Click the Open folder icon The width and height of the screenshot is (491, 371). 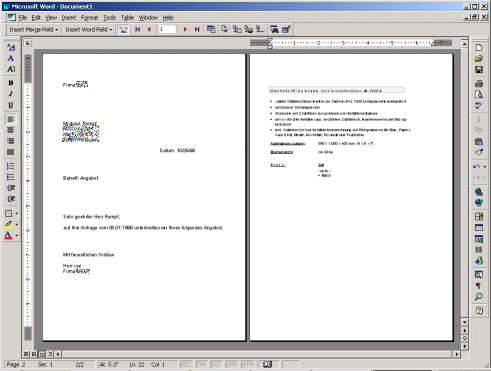tap(479, 59)
